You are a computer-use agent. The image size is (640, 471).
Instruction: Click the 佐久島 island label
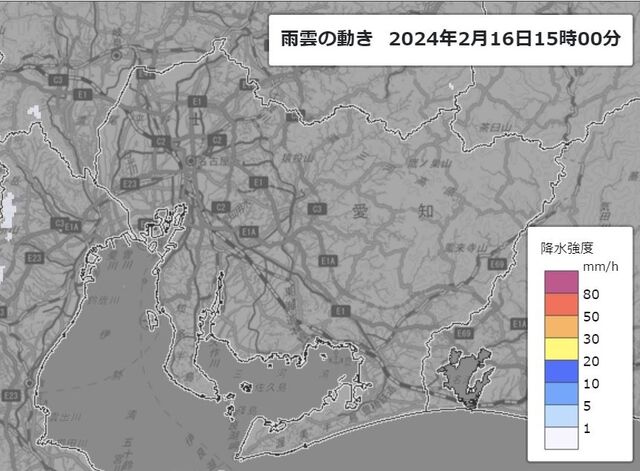tap(271, 388)
